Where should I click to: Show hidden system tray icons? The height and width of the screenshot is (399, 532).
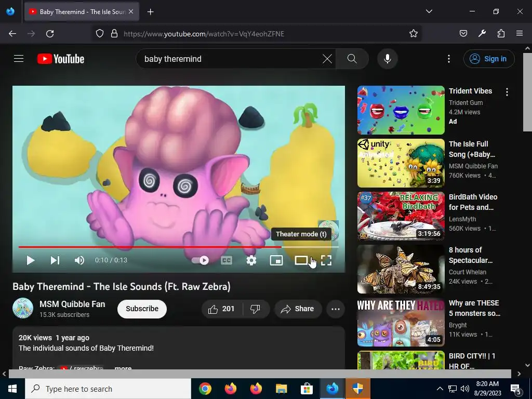tap(440, 389)
